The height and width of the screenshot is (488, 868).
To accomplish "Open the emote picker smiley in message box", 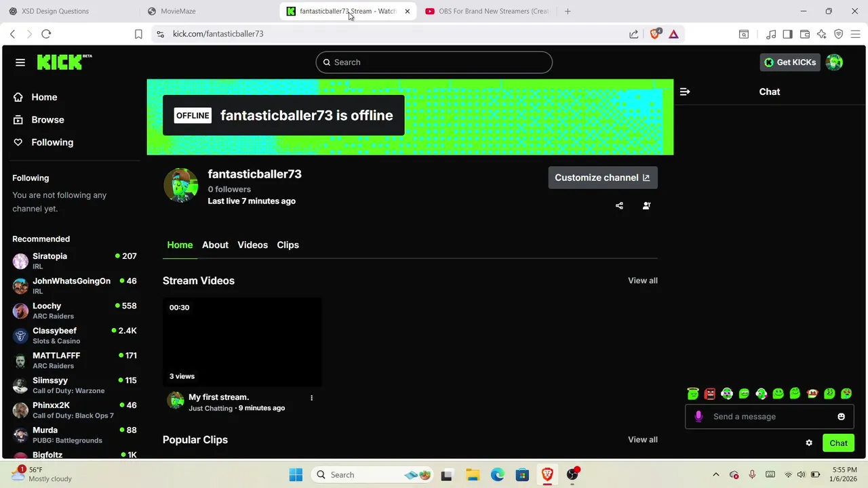I will click(x=842, y=416).
